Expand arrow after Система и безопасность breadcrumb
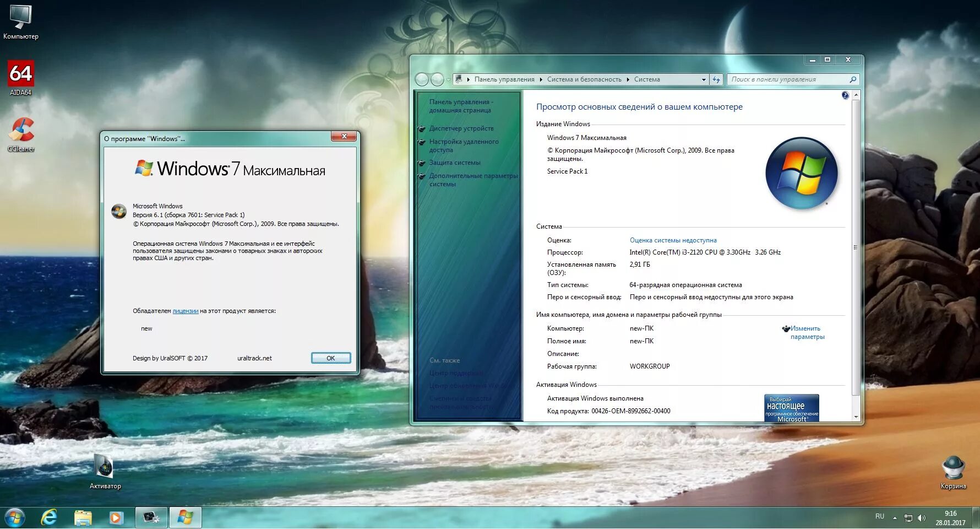The width and height of the screenshot is (980, 529). pyautogui.click(x=628, y=79)
